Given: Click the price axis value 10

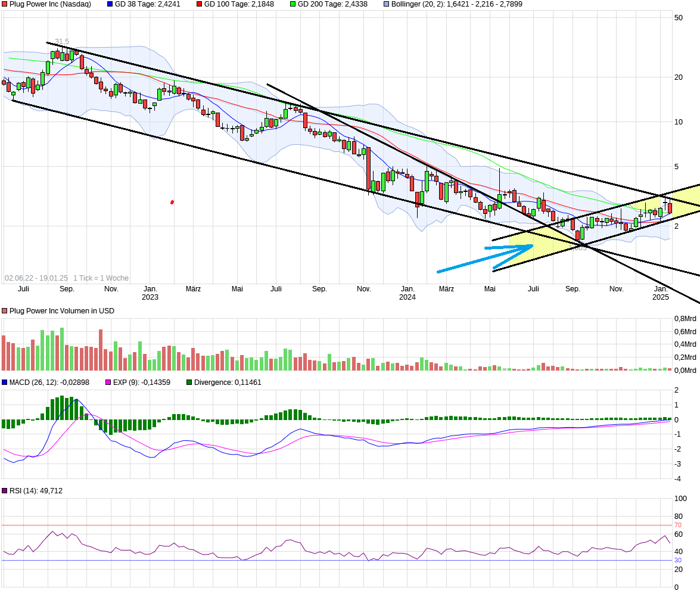Looking at the screenshot, I should tap(679, 122).
